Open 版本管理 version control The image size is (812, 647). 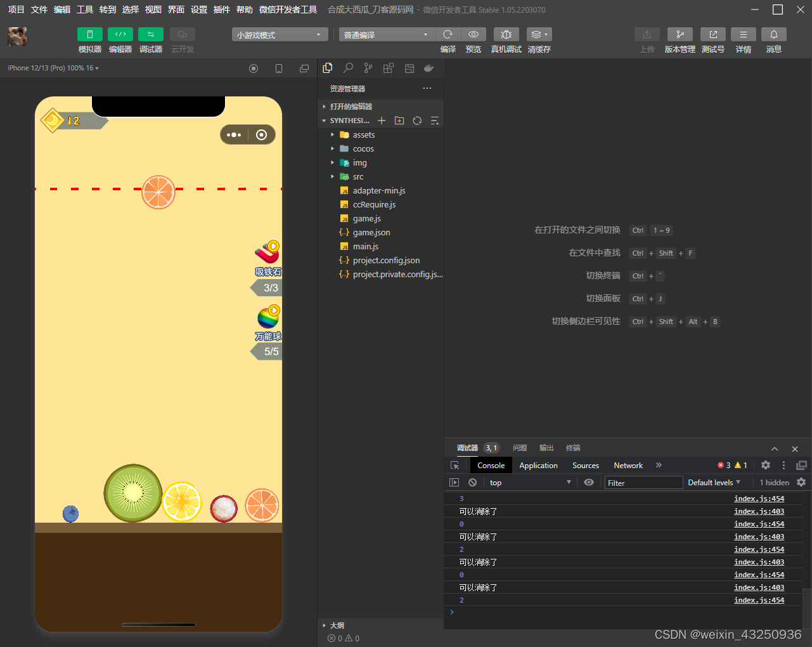click(x=680, y=34)
